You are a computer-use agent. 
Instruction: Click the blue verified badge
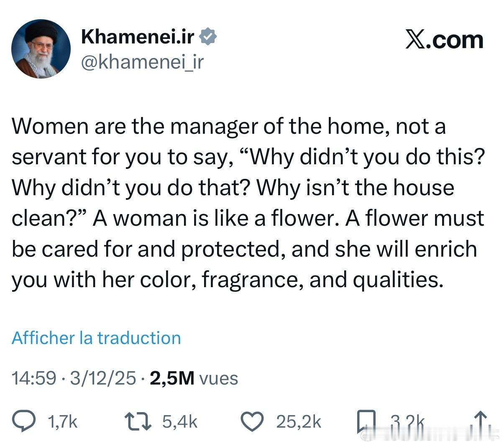(208, 37)
